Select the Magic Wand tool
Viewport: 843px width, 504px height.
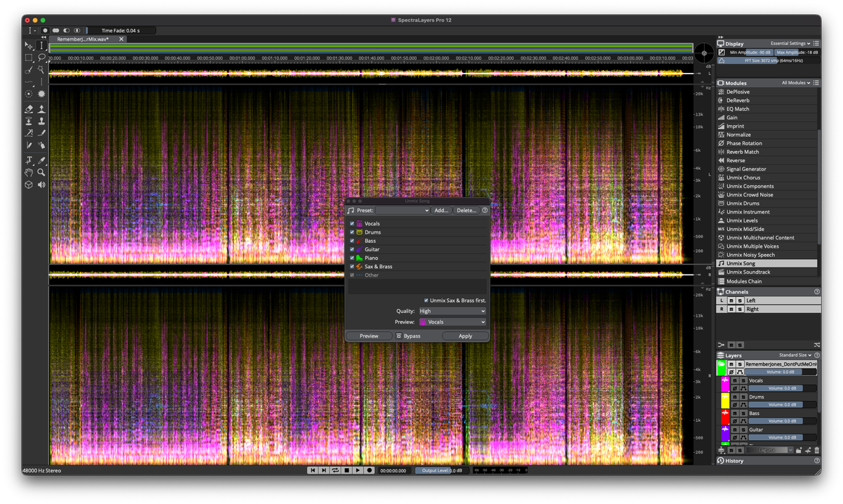(x=41, y=70)
